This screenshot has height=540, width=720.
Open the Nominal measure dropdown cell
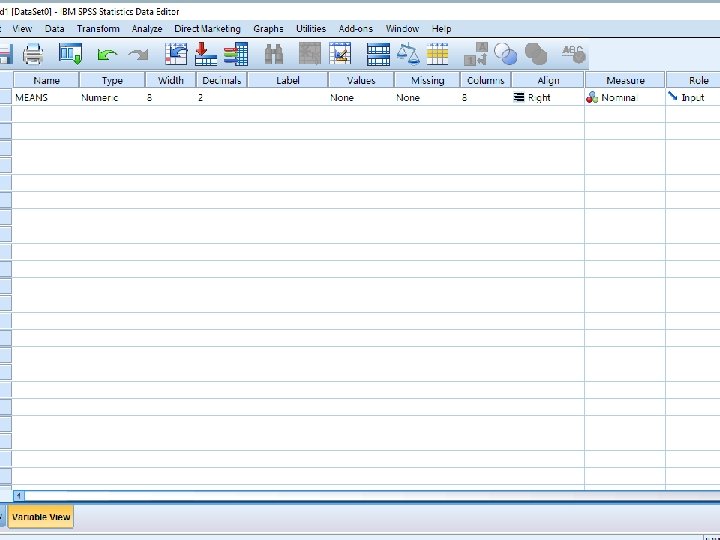click(625, 97)
